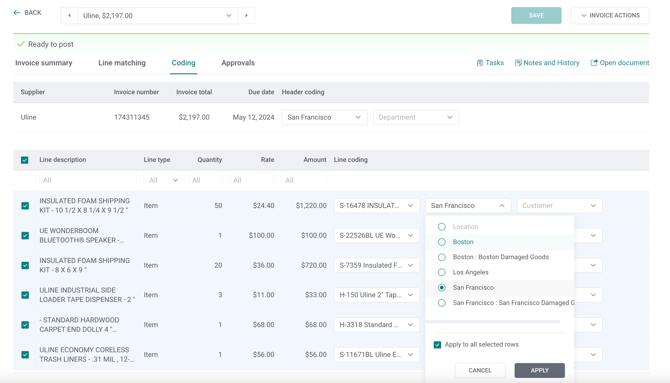
Task: Open the Line type filter dropdown
Action: [x=162, y=180]
